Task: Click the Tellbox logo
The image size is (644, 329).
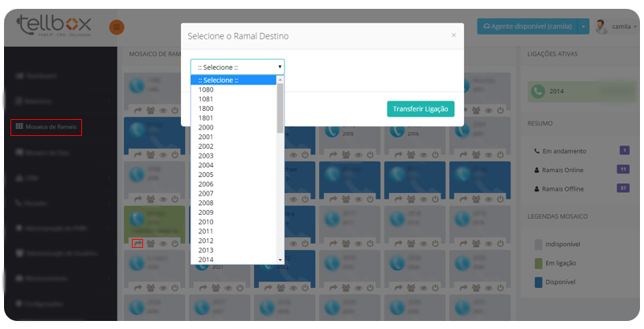Action: click(55, 26)
